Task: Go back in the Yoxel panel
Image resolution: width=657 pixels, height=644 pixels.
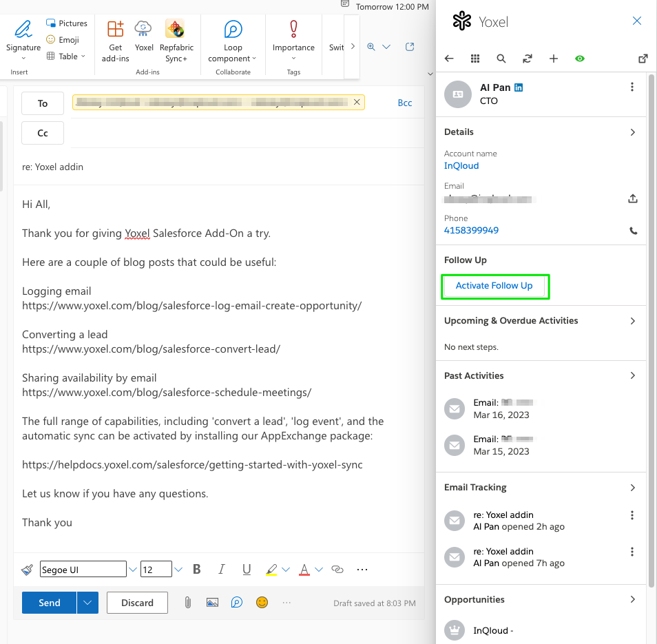Action: pyautogui.click(x=449, y=59)
